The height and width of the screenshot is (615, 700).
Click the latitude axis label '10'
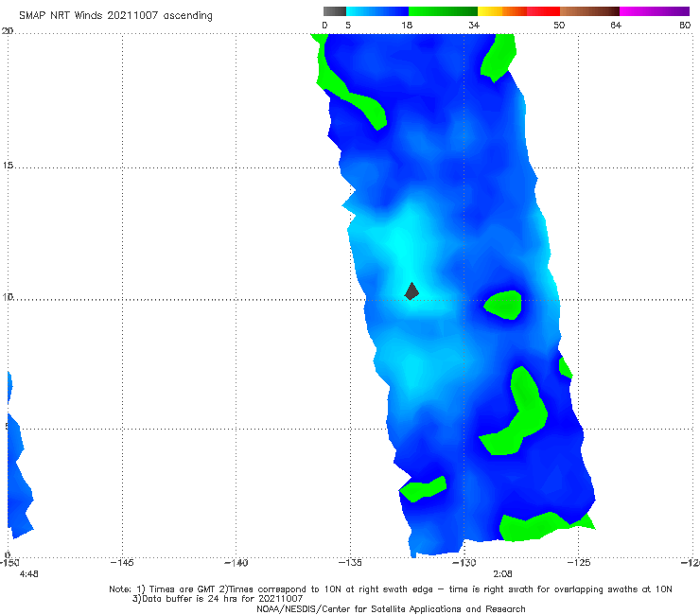pyautogui.click(x=8, y=296)
